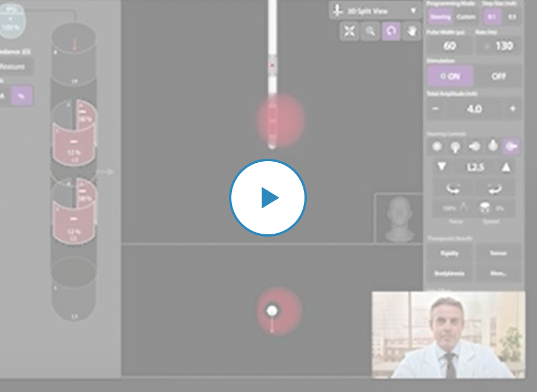Rotate stimulation clockwise with right rotation arrow
537x392 pixels.
[x=495, y=189]
